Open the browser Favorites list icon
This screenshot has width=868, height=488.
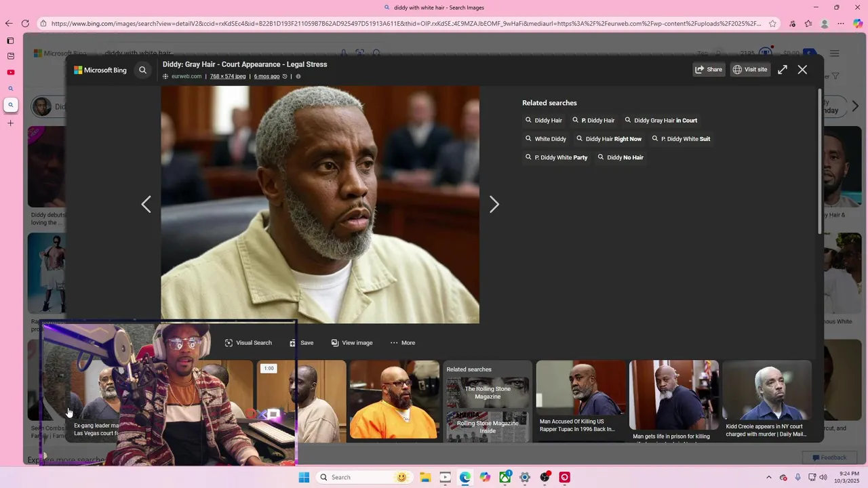click(808, 23)
